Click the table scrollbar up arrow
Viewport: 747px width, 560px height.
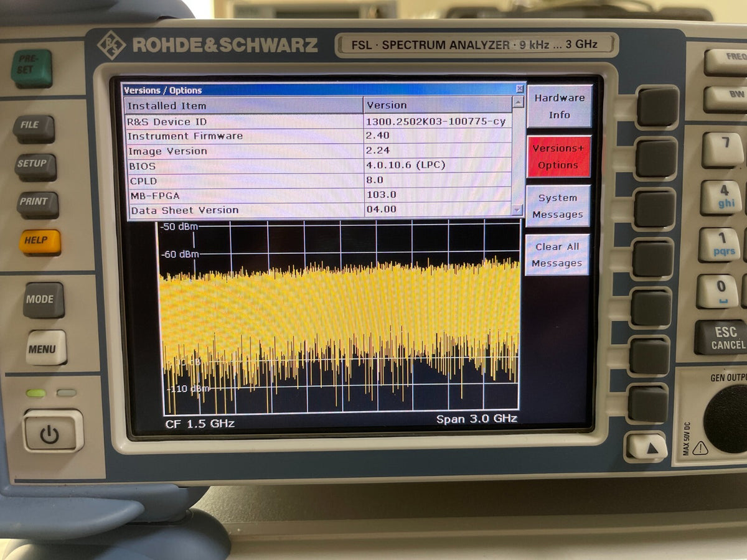pos(517,103)
